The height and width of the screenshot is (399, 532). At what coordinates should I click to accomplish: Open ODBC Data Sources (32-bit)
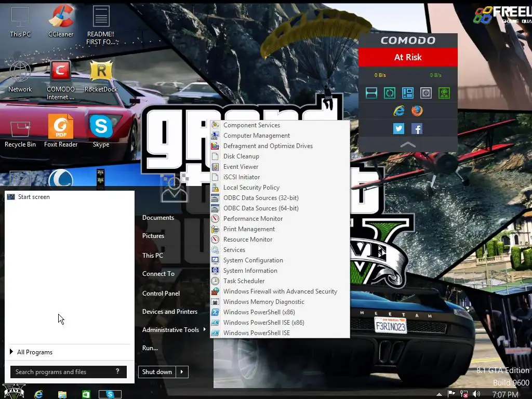pyautogui.click(x=280, y=198)
